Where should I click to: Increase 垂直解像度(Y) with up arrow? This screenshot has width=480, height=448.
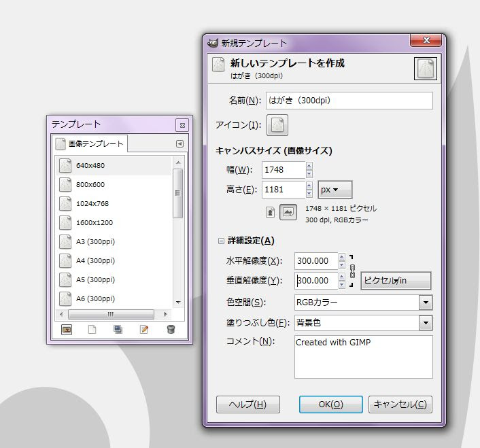coord(342,277)
